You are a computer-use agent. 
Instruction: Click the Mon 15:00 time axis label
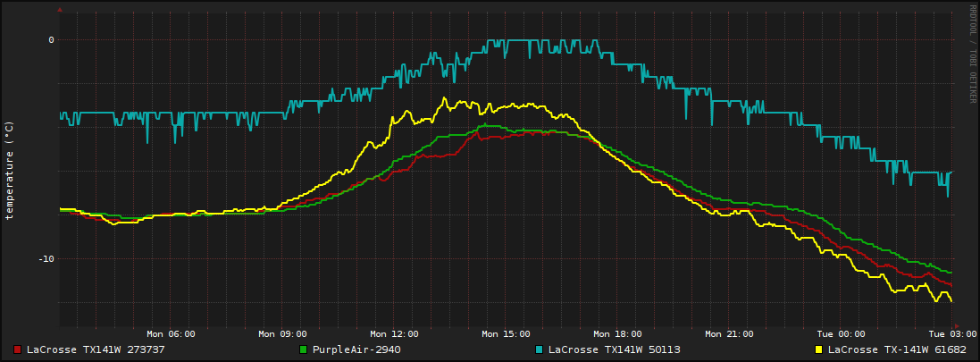(507, 334)
